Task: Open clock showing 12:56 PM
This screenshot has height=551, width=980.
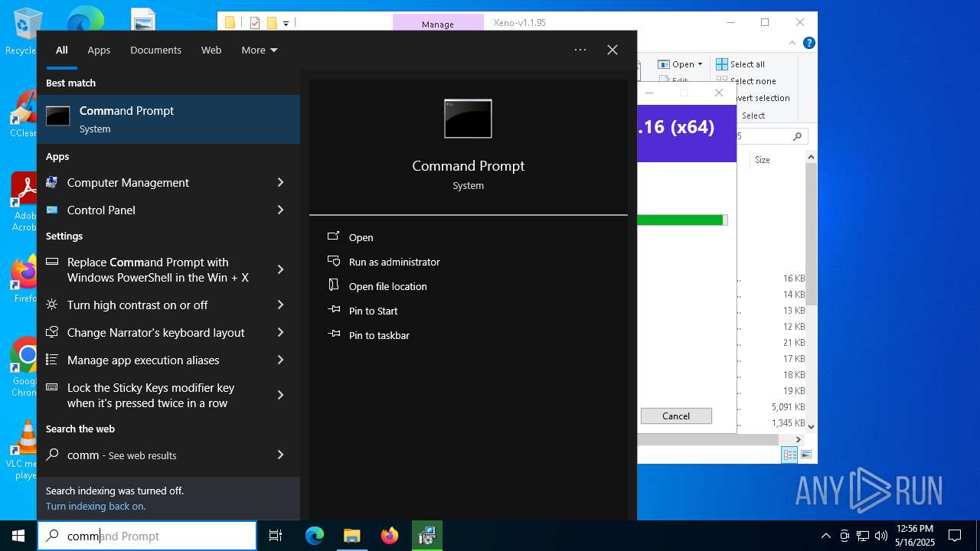Action: (915, 536)
